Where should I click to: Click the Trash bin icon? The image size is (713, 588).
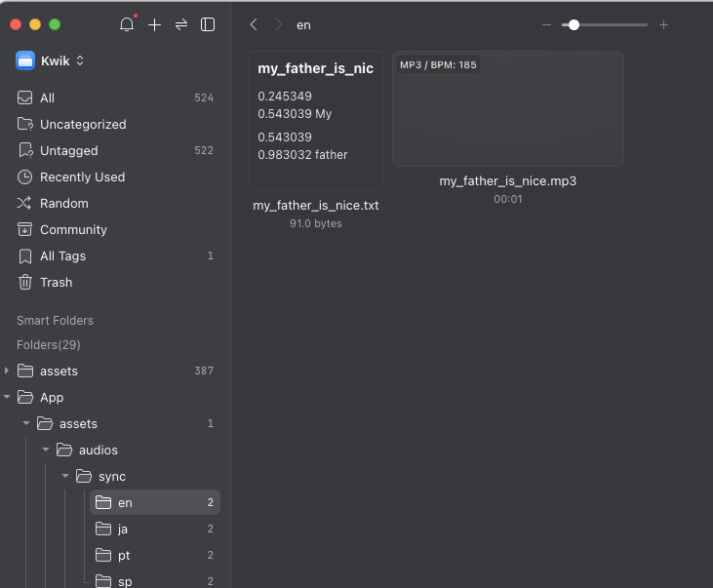(25, 283)
